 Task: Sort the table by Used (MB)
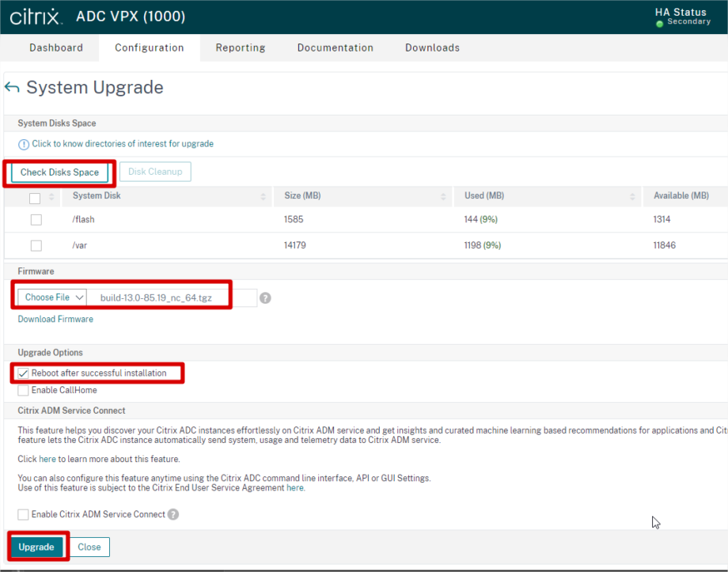point(633,196)
